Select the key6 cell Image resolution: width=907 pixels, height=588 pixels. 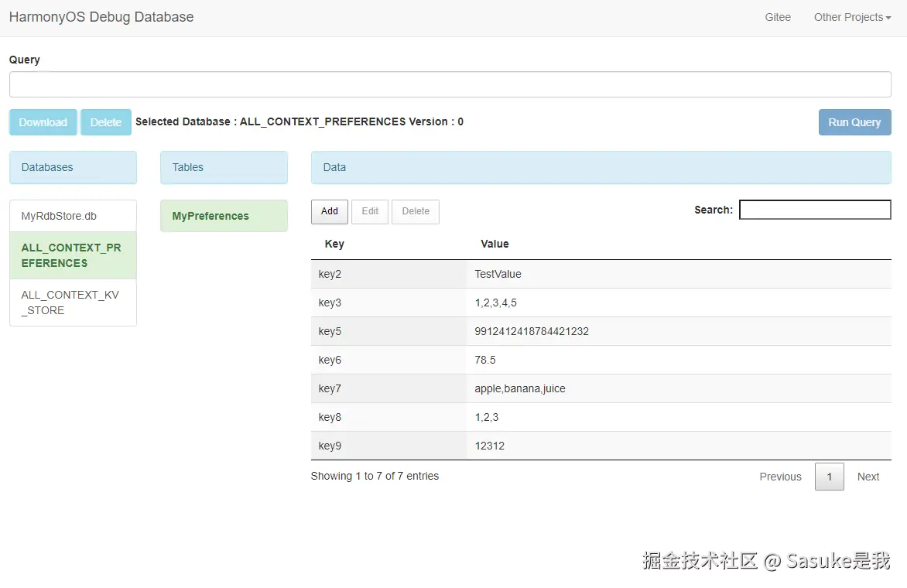point(388,360)
